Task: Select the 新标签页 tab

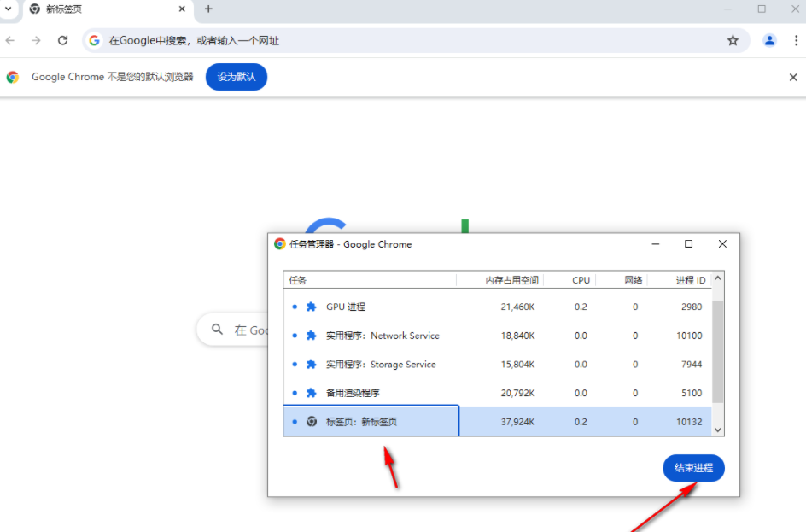Action: tap(108, 9)
